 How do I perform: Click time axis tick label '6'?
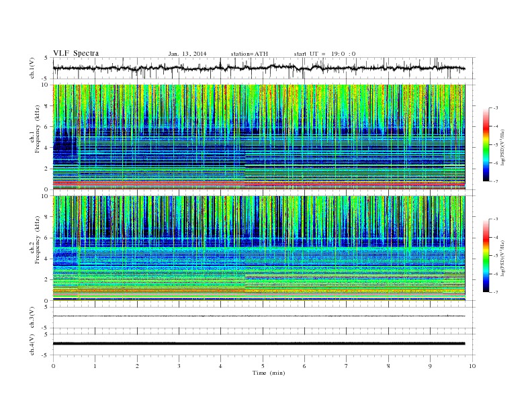coord(304,366)
